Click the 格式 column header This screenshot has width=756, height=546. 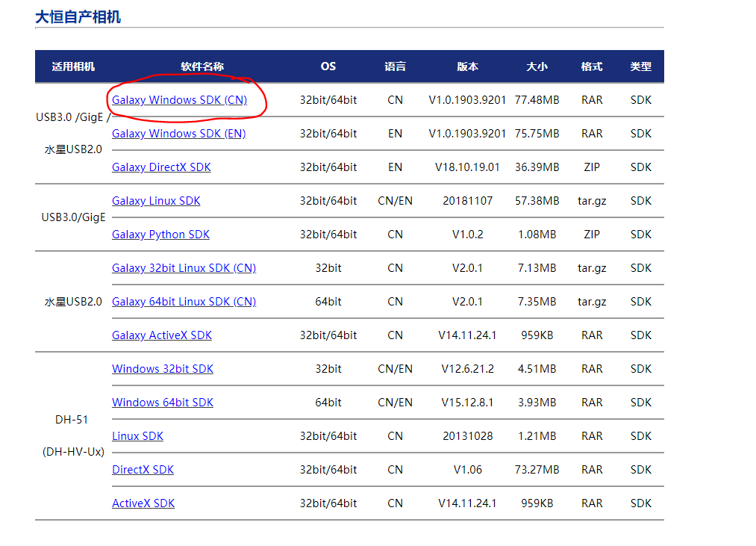pos(592,66)
